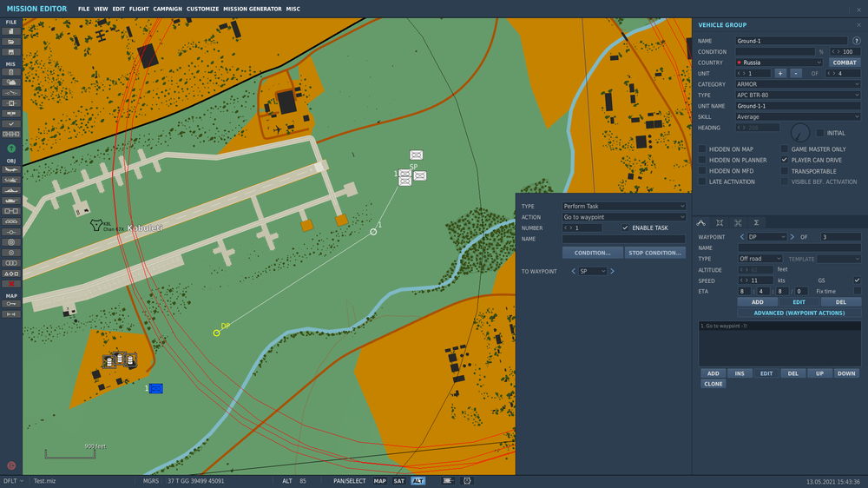Image resolution: width=868 pixels, height=488 pixels.
Task: Click the COMBAT button
Action: 845,63
